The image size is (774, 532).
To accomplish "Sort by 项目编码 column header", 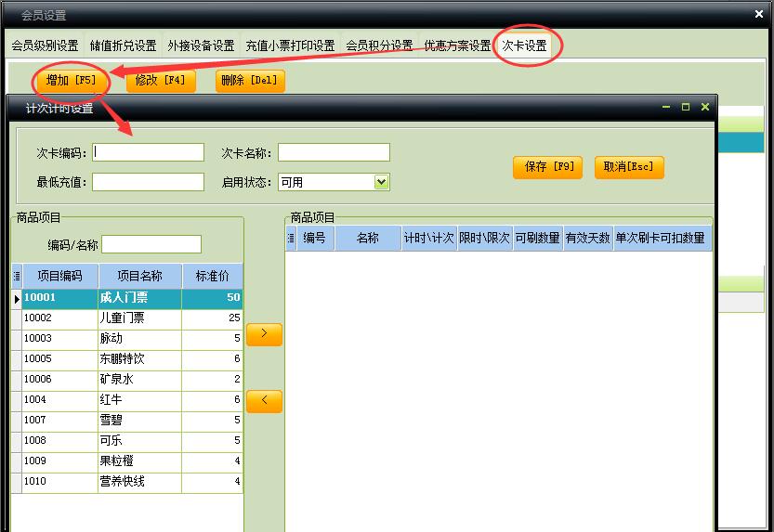I will click(x=60, y=276).
